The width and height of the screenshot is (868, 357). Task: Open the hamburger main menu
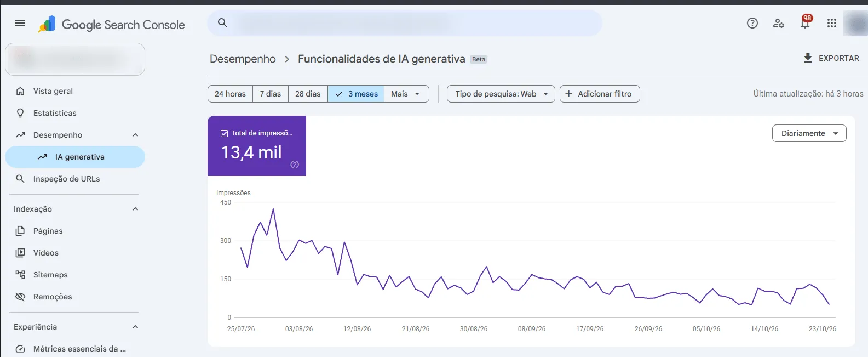point(20,23)
